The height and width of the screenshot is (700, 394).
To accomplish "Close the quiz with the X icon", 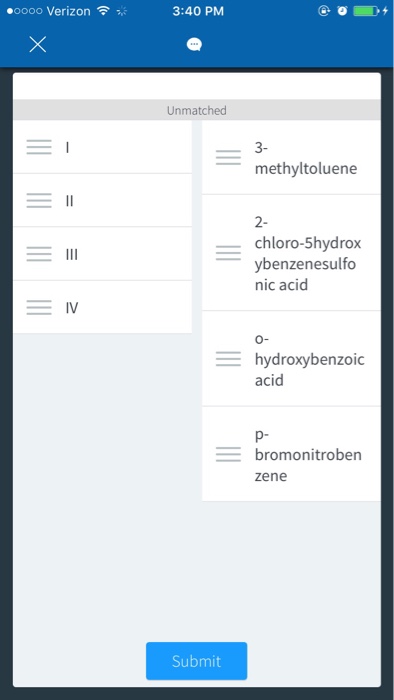I will click(x=38, y=44).
